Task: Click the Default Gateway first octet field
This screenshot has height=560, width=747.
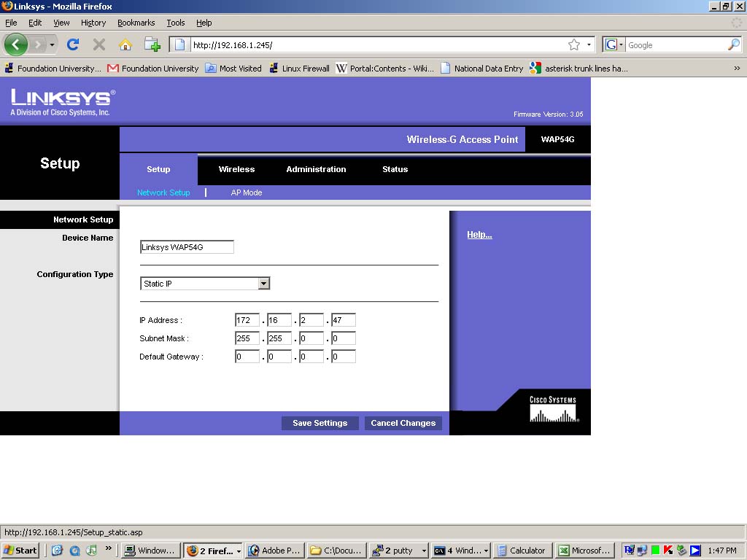Action: (247, 356)
